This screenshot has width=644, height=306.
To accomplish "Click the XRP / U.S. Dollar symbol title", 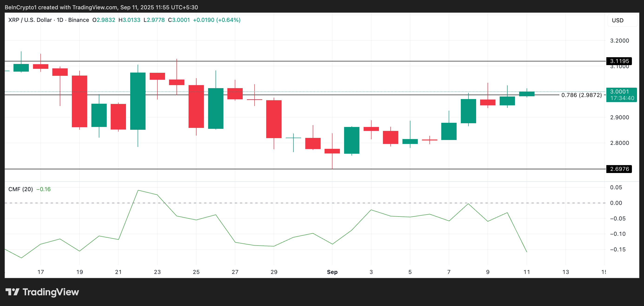I will (x=30, y=20).
